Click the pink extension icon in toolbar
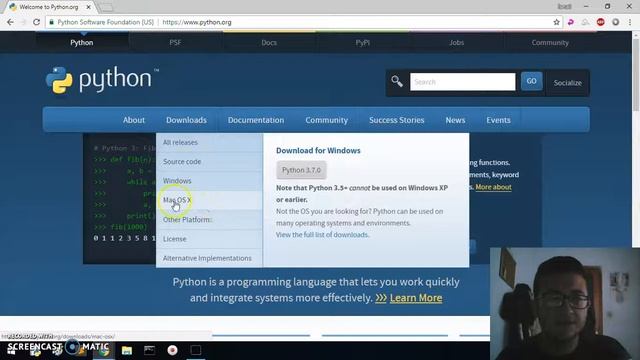The width and height of the screenshot is (640, 360). pyautogui.click(x=571, y=22)
